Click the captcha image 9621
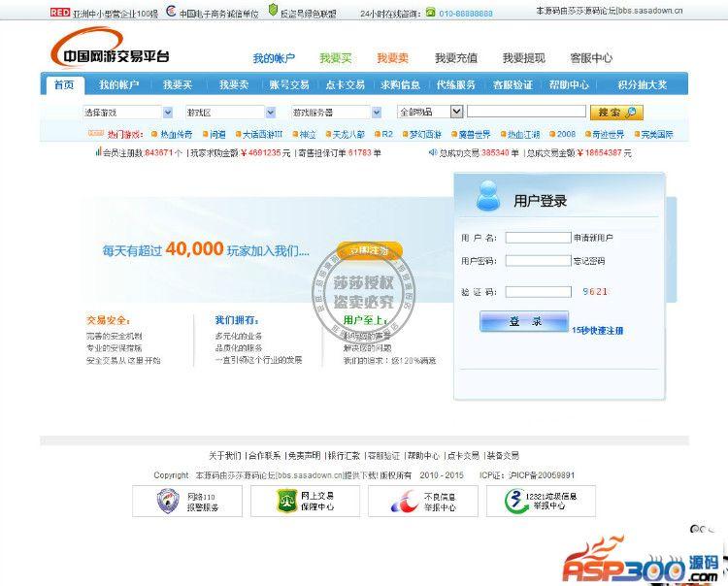This screenshot has height=586, width=728. click(595, 291)
